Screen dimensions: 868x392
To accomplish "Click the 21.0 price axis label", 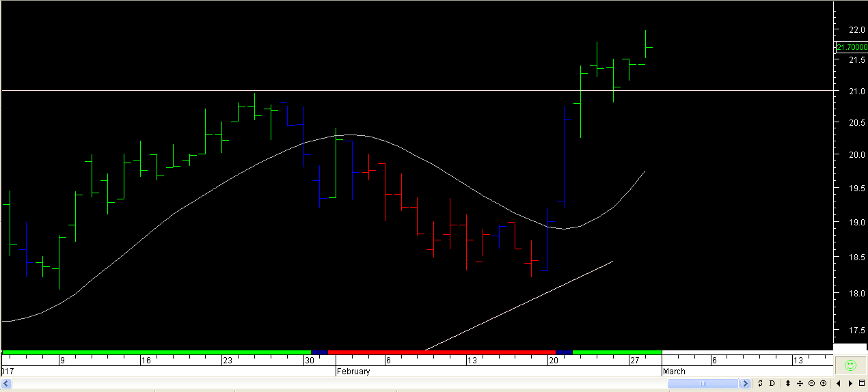I will 857,92.
